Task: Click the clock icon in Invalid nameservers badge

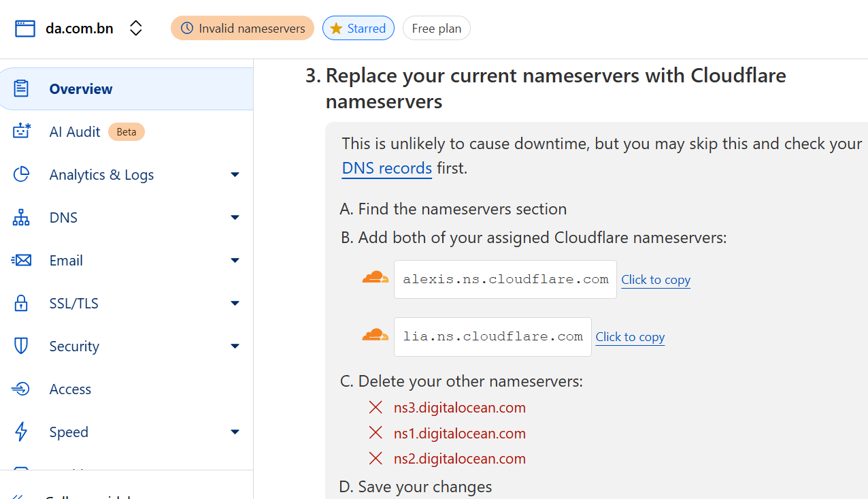Action: [186, 28]
